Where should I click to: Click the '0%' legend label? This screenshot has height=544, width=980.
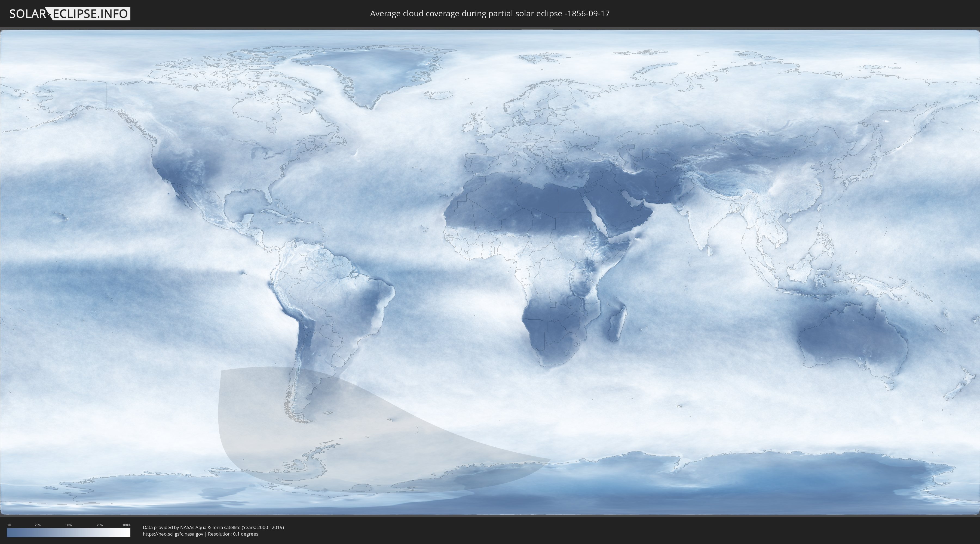pyautogui.click(x=9, y=525)
